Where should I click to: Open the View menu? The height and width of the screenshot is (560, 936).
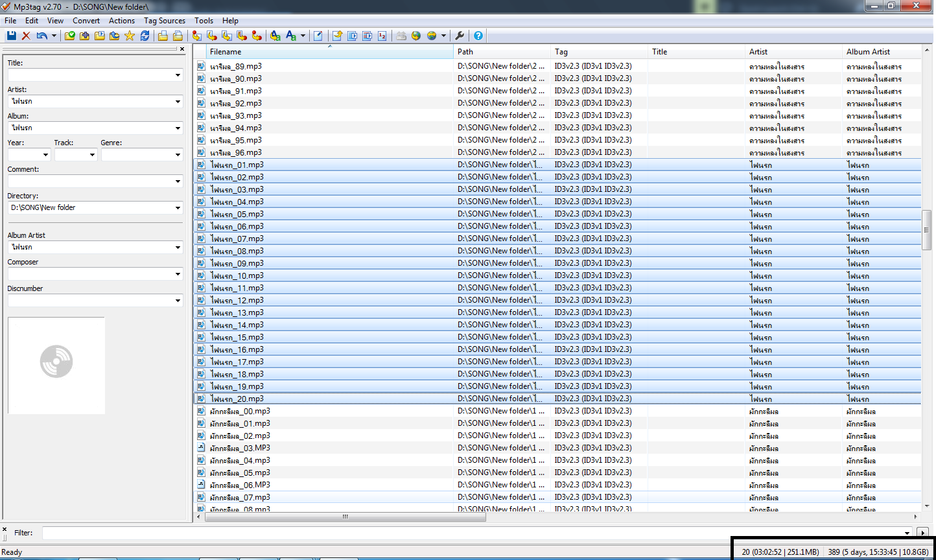tap(55, 21)
